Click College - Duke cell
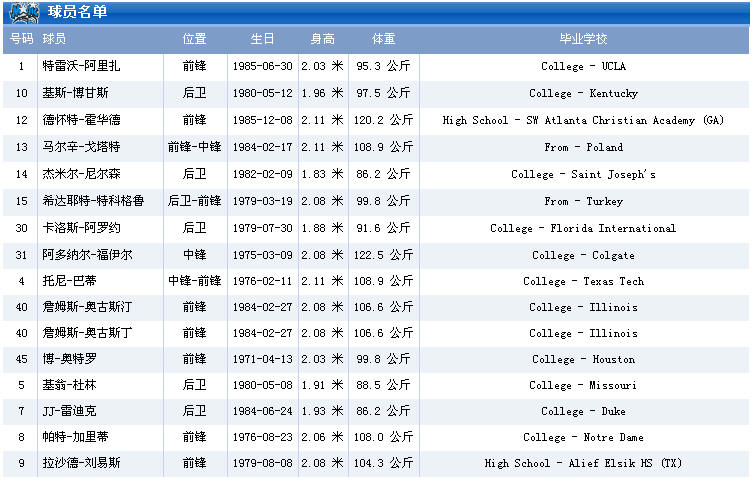The width and height of the screenshot is (753, 496). click(583, 411)
